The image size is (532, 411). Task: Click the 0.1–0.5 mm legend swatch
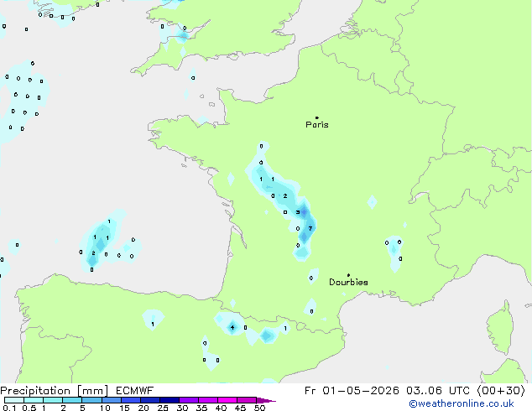coord(14,400)
